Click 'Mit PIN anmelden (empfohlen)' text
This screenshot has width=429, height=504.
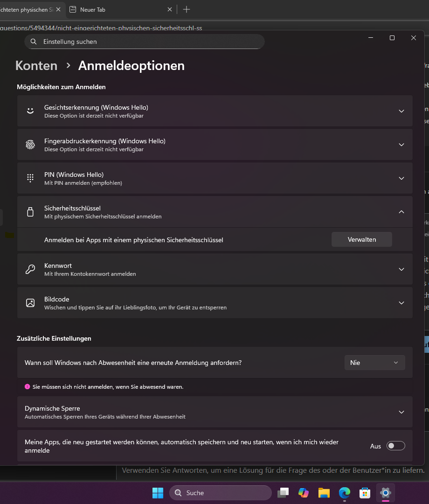(x=83, y=183)
